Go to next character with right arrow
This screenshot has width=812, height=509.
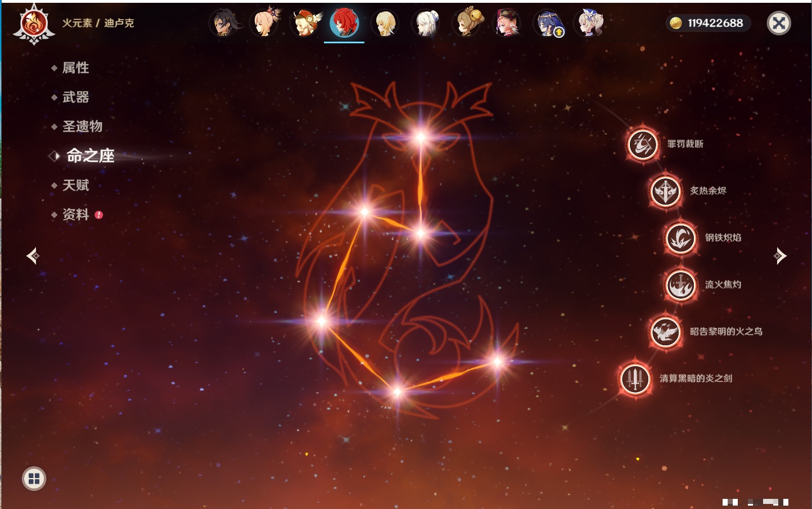[780, 256]
